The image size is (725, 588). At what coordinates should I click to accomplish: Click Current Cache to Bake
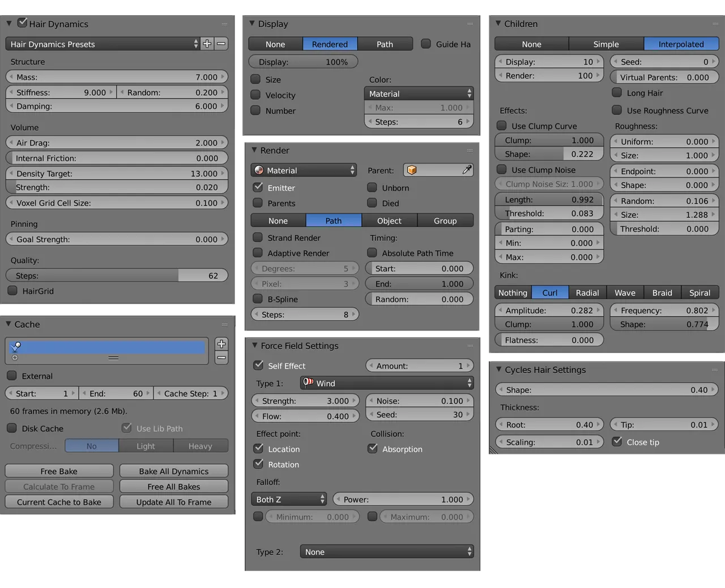click(59, 501)
